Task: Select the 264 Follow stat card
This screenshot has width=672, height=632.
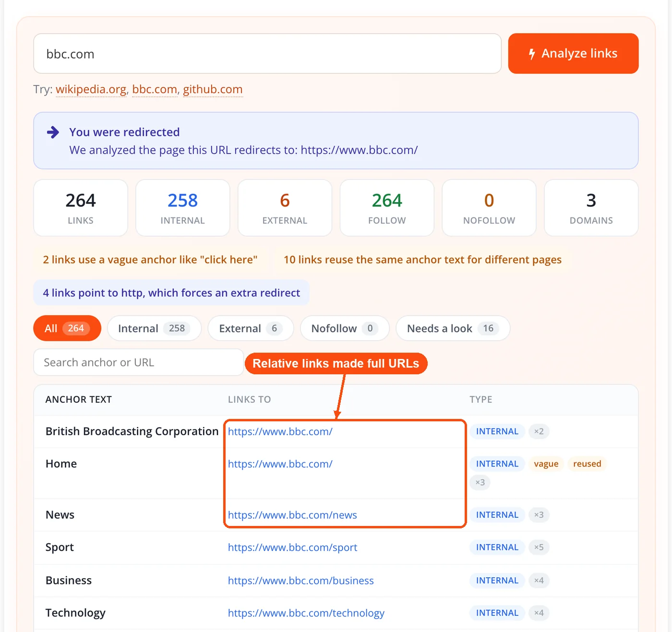Action: (387, 208)
